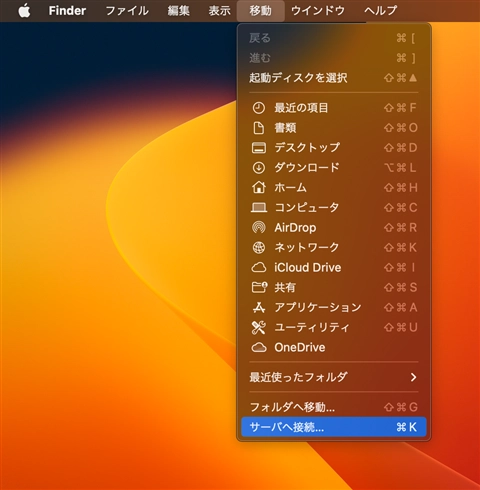Click the tools icon beside ユーティリティ

(x=259, y=327)
